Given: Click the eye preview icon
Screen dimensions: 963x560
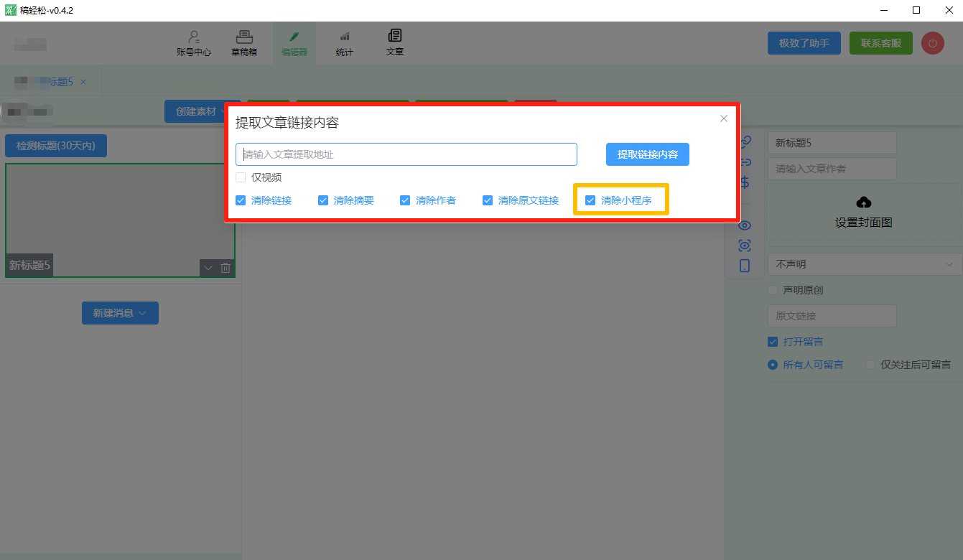Looking at the screenshot, I should pos(745,225).
